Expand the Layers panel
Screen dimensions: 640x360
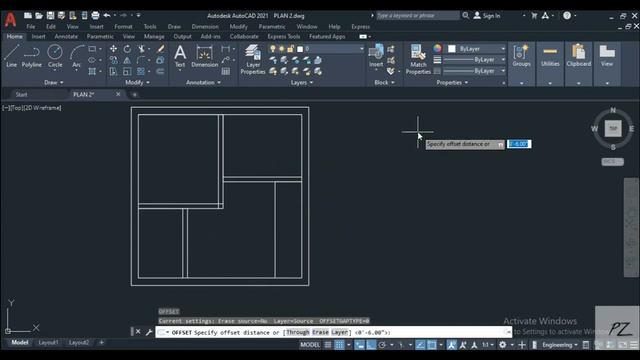[302, 82]
